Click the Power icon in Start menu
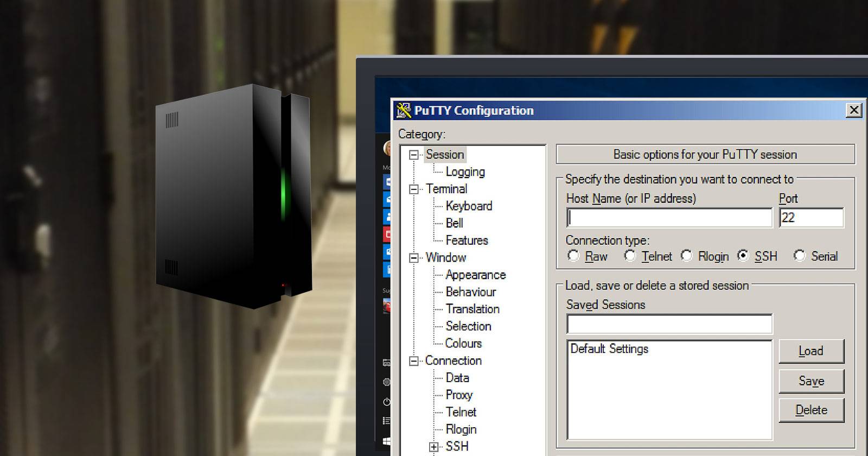 (386, 402)
